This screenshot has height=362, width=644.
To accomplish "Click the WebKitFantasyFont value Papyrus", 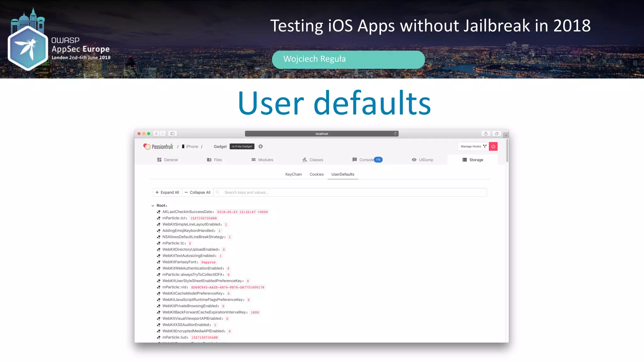I will (208, 262).
